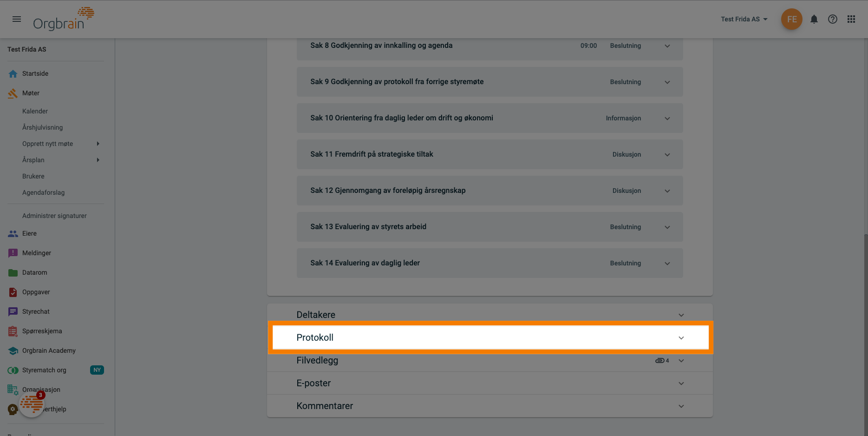Image resolution: width=868 pixels, height=436 pixels.
Task: Click the FE user avatar
Action: point(791,19)
